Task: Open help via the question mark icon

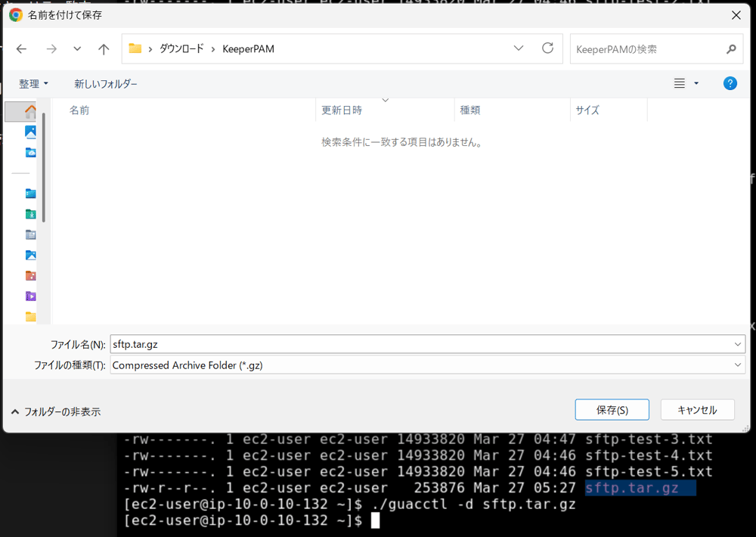Action: tap(730, 83)
